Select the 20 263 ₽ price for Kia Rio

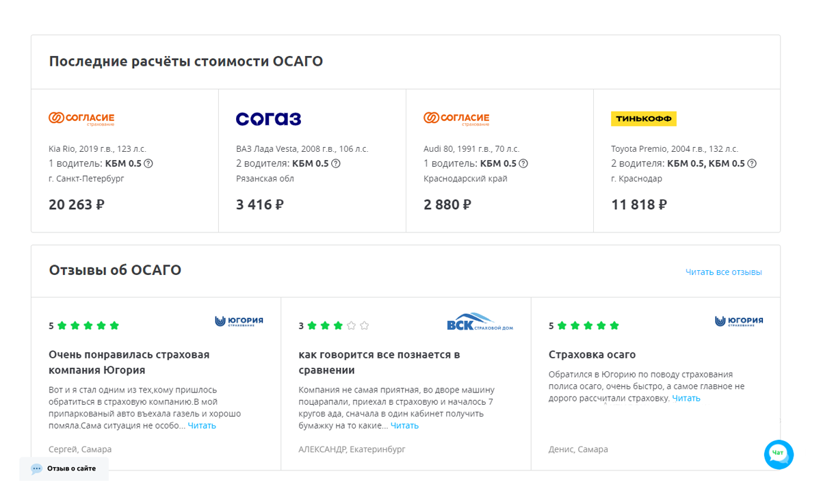pos(77,204)
